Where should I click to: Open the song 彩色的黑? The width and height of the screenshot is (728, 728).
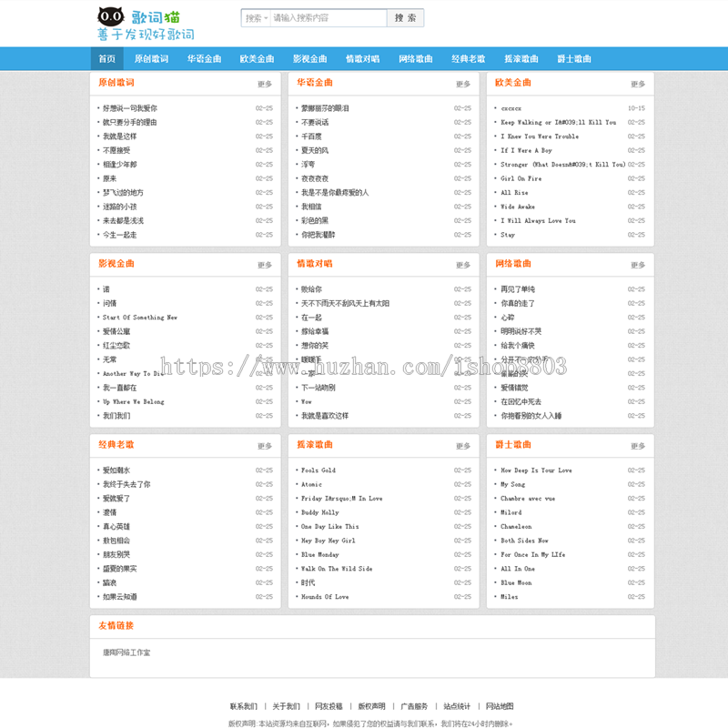pyautogui.click(x=315, y=220)
